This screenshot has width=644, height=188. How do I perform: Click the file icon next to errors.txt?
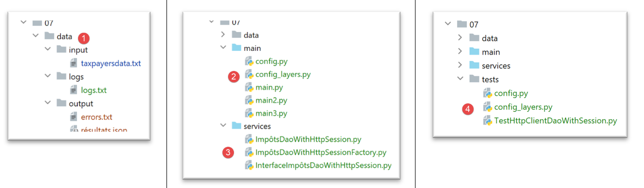pos(74,117)
